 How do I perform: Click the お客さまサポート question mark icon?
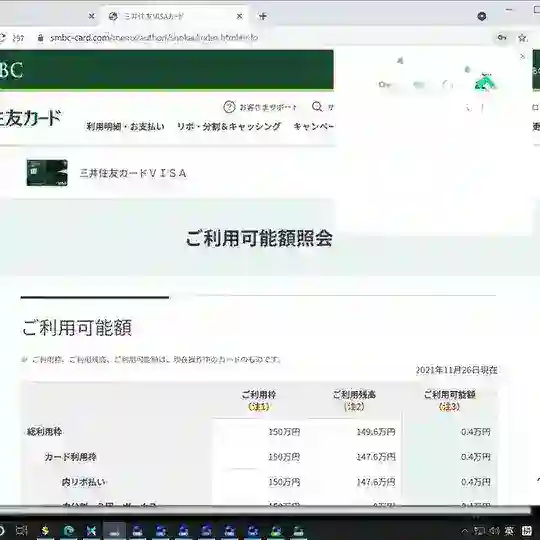tap(229, 107)
